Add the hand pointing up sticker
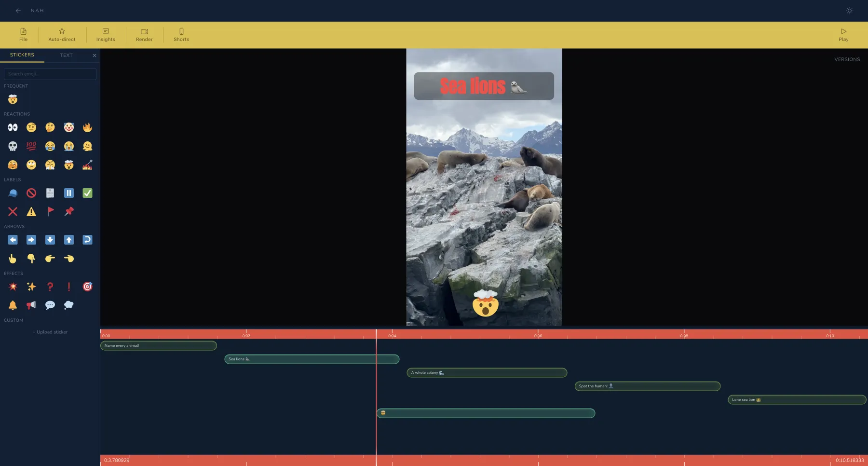Screen dimensions: 868x466 (13, 259)
